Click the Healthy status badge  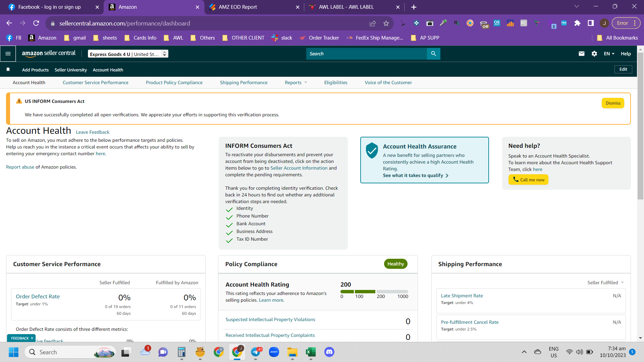(396, 264)
